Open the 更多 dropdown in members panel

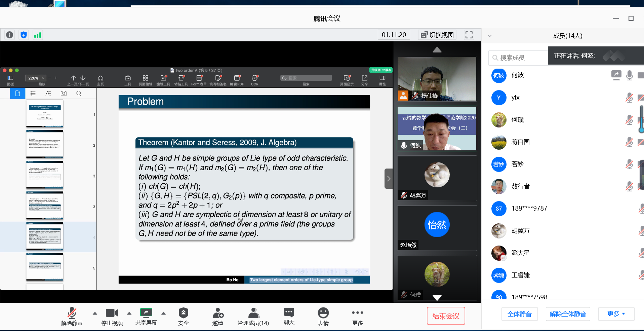click(x=616, y=314)
